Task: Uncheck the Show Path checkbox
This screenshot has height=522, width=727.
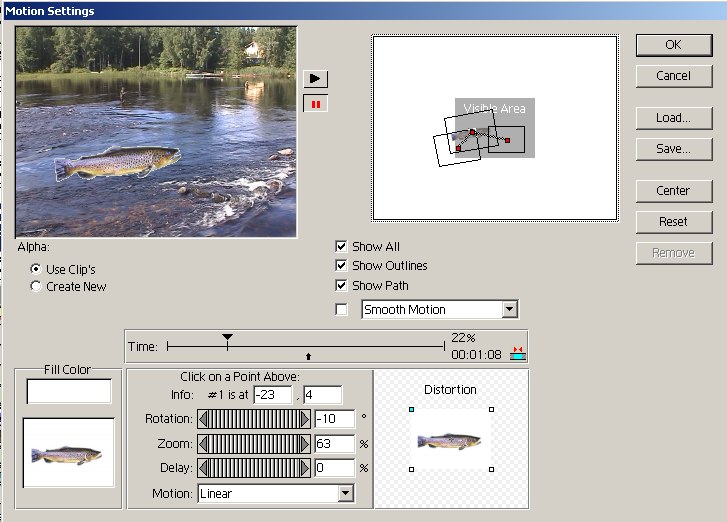Action: (x=341, y=285)
